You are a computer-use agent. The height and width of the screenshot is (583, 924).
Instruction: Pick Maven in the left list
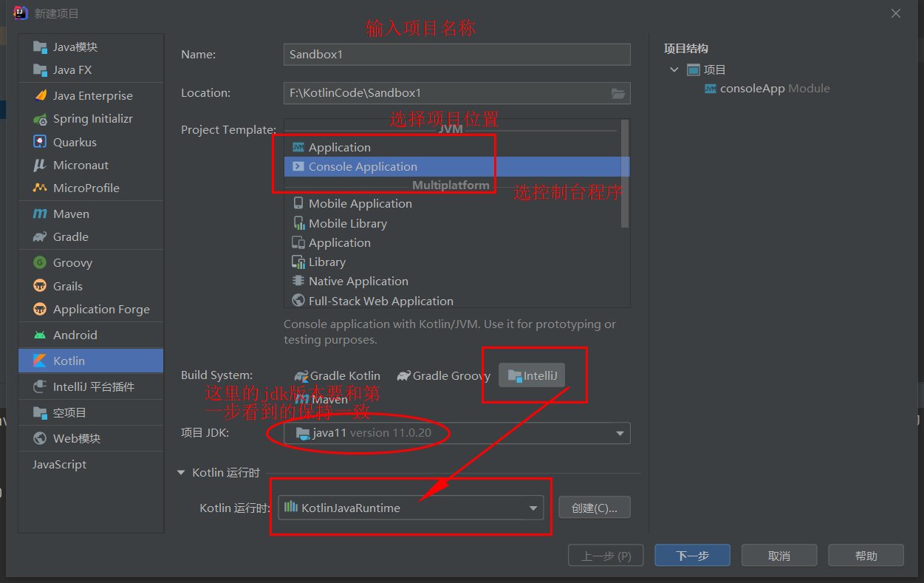91,214
